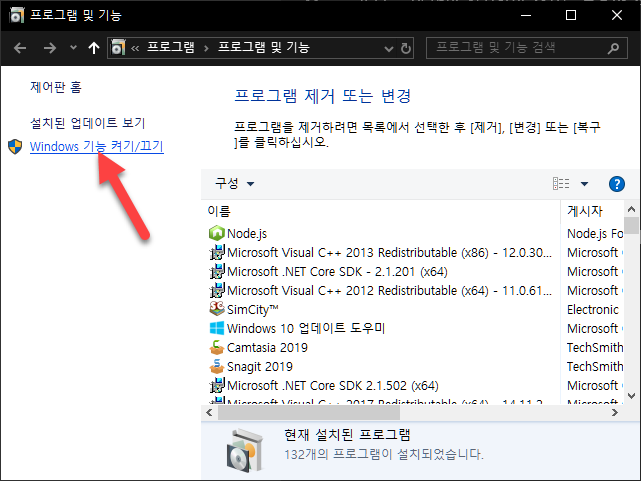Refresh the program list with the refresh icon

pyautogui.click(x=406, y=49)
